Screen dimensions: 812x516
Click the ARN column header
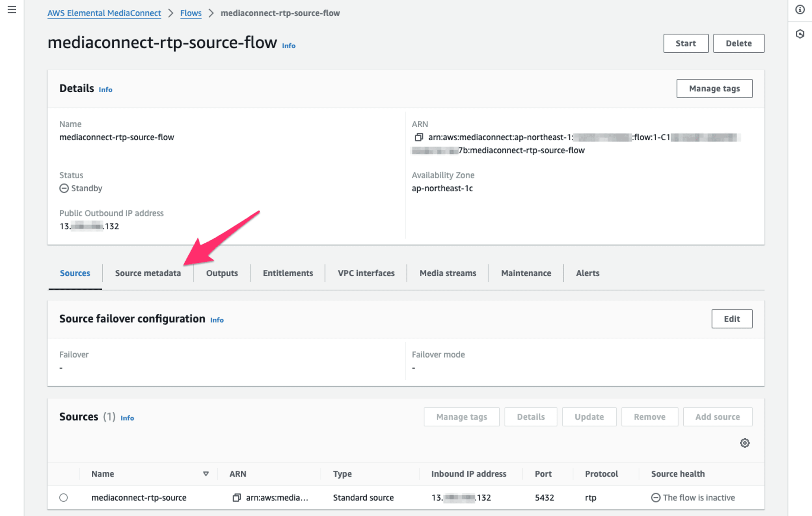point(238,474)
